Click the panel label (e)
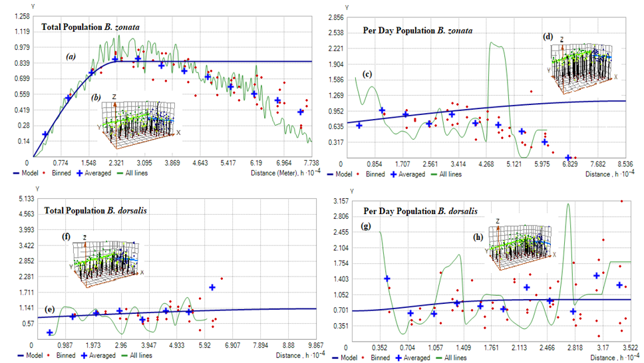 click(49, 309)
